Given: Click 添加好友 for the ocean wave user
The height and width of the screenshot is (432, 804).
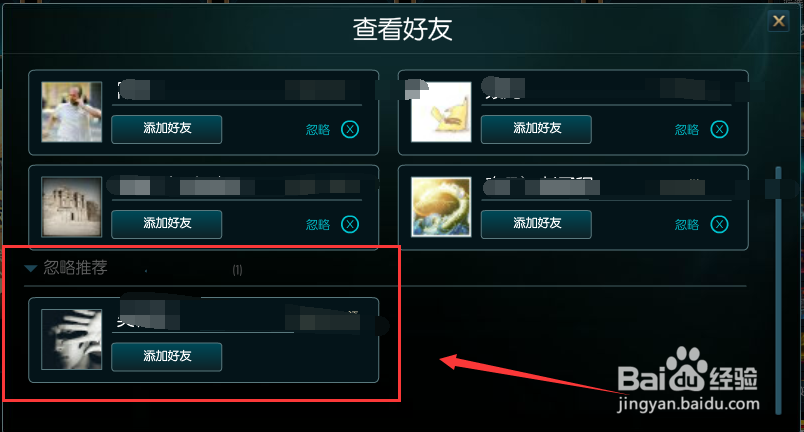Looking at the screenshot, I should click(x=536, y=224).
